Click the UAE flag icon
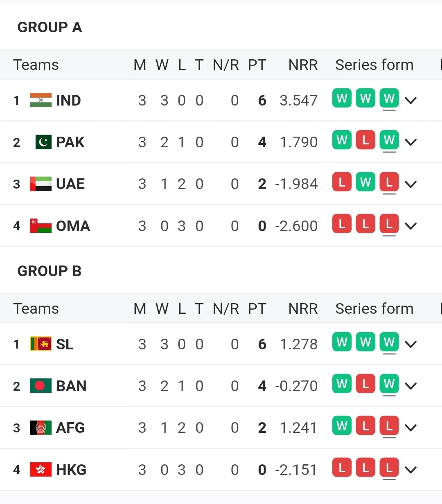The image size is (442, 504). [41, 184]
